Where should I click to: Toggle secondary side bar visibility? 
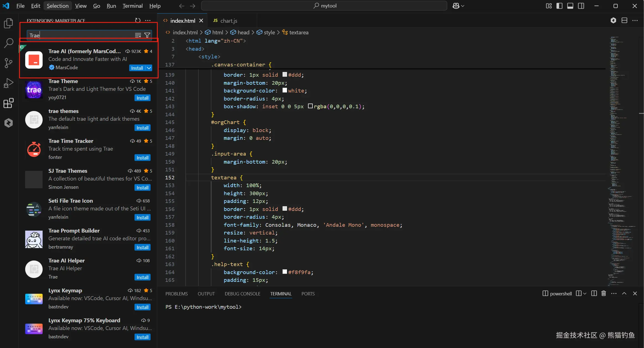tap(581, 6)
